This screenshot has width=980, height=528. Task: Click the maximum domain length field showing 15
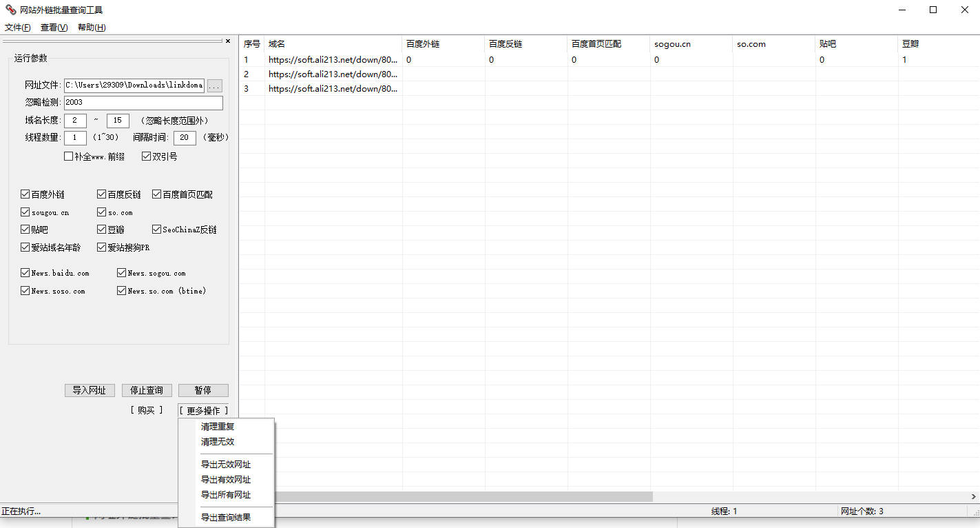(x=118, y=121)
